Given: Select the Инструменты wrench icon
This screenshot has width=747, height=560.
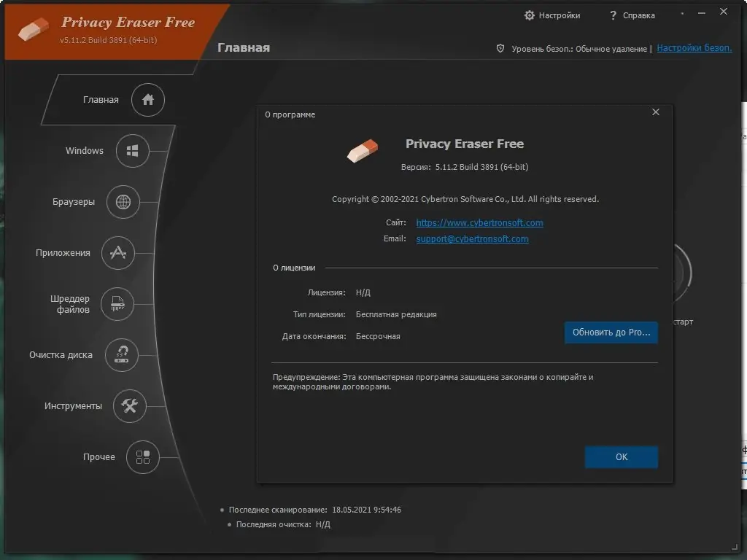Looking at the screenshot, I should (x=130, y=406).
